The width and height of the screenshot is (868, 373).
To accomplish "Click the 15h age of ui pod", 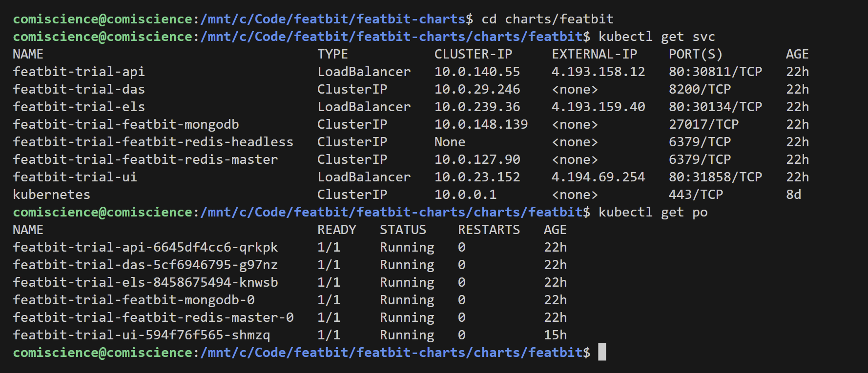I will (x=555, y=335).
